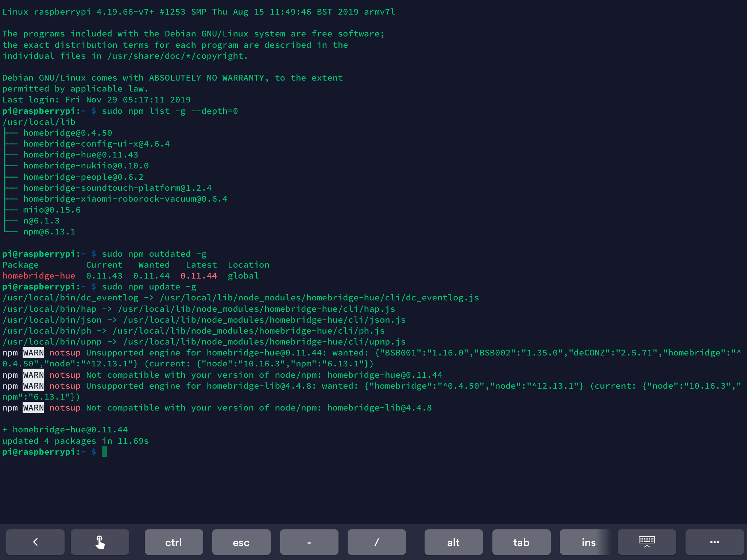Viewport: 747px width, 560px height.
Task: Click the npm@6.13.1 tree entry
Action: click(x=49, y=232)
